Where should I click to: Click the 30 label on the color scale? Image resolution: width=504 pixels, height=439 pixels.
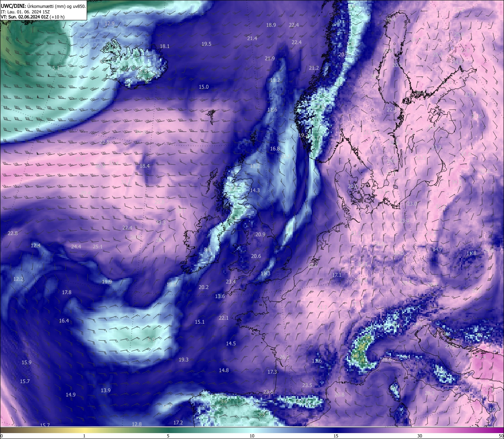pyautogui.click(x=420, y=436)
